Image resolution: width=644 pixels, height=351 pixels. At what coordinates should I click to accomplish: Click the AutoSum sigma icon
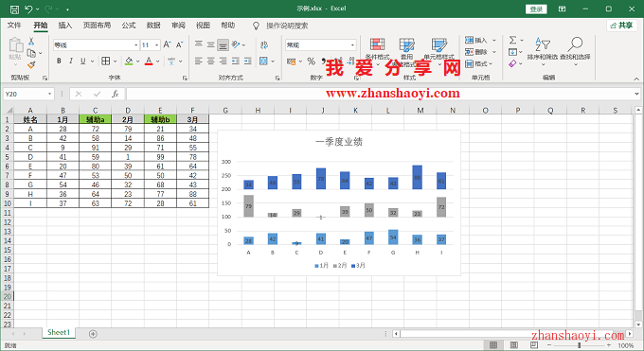pos(512,40)
